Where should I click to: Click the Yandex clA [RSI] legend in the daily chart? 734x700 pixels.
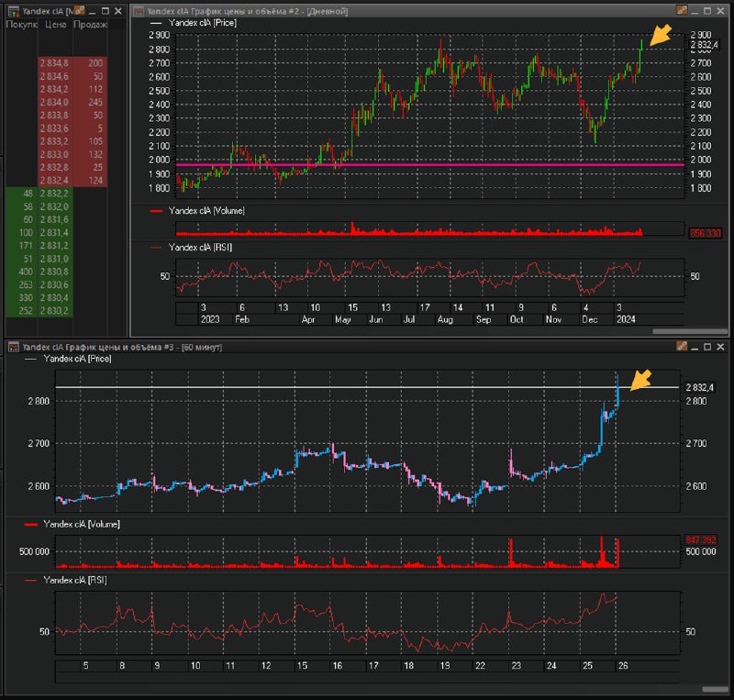pyautogui.click(x=200, y=247)
